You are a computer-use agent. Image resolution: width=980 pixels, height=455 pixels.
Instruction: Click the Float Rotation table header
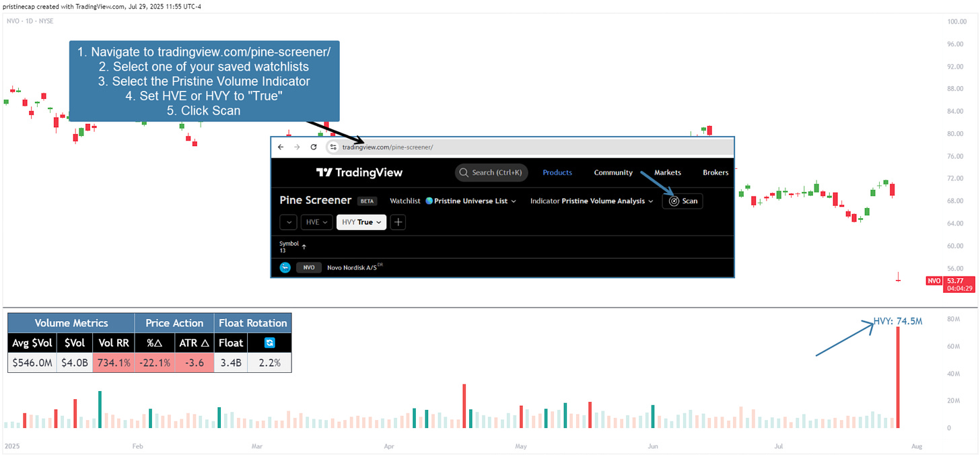253,323
